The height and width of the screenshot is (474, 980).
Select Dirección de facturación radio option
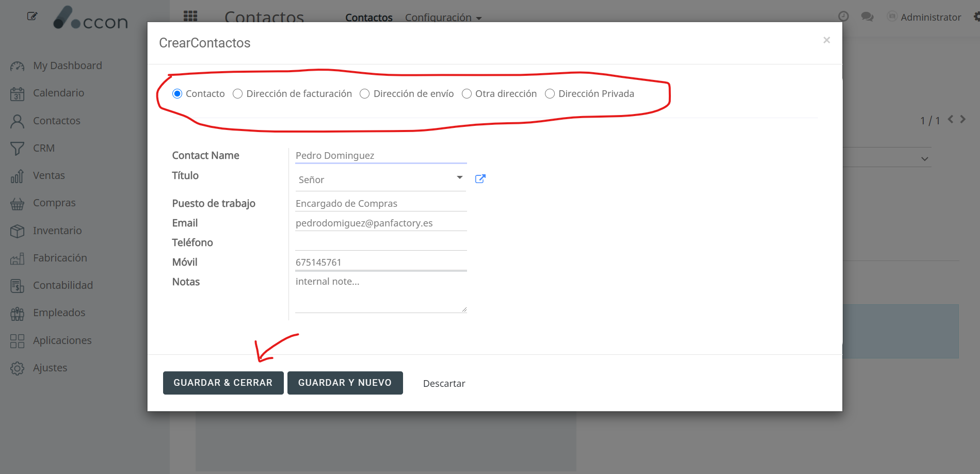(x=237, y=94)
